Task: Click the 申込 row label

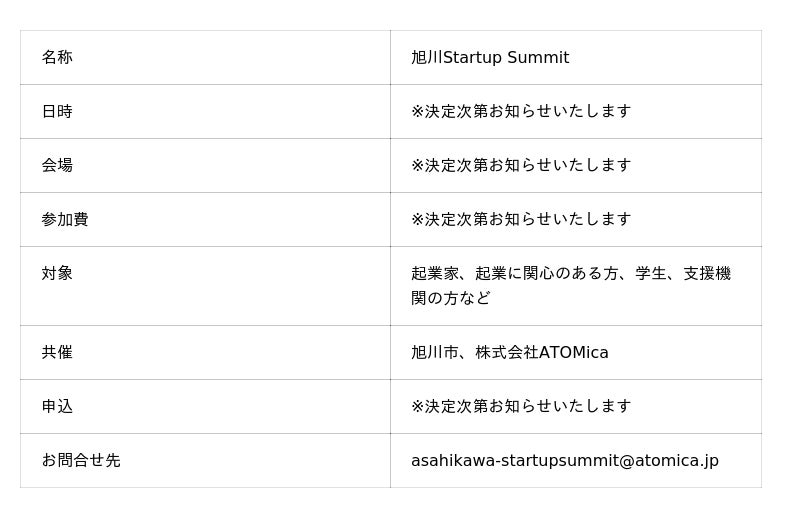Action: [57, 407]
